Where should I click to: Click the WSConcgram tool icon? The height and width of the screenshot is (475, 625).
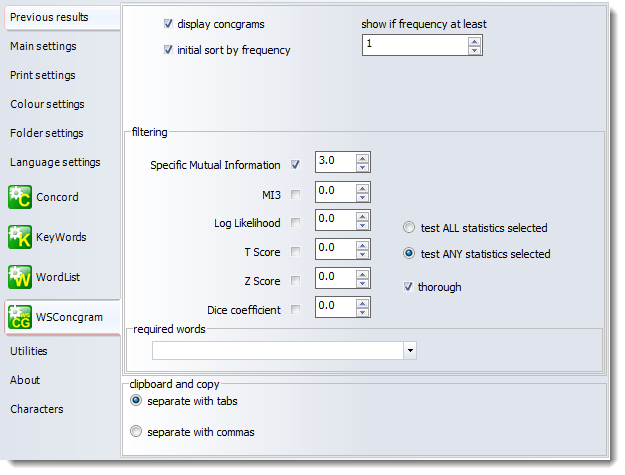tap(20, 318)
